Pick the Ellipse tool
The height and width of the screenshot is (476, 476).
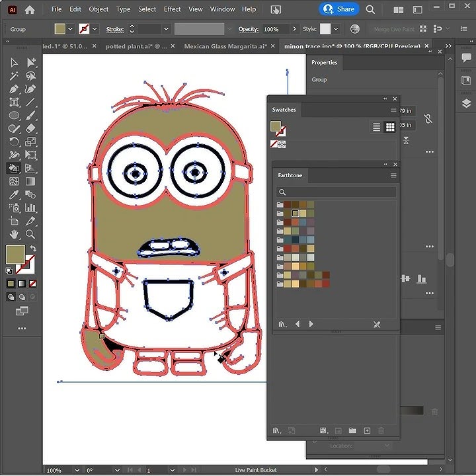point(14,115)
